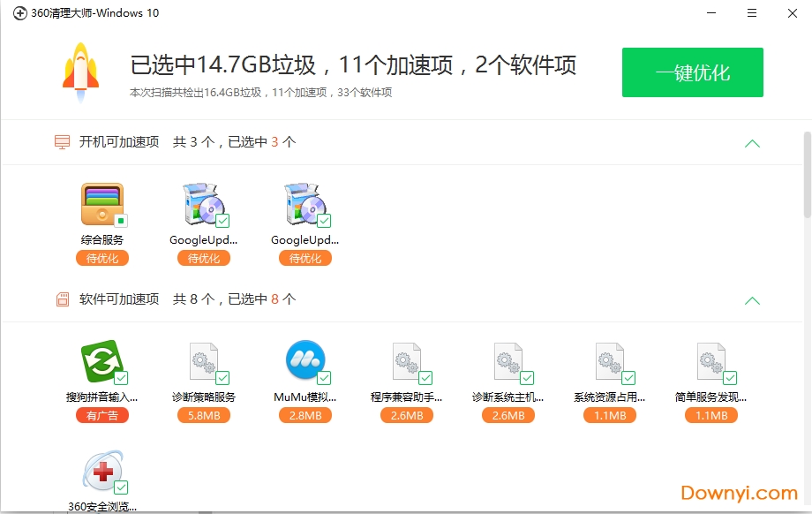Screen dimensions: 812x514
Task: Open the hamburger menu in the title bar
Action: (x=751, y=13)
